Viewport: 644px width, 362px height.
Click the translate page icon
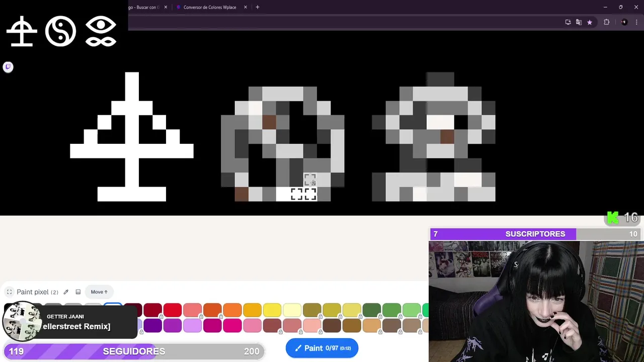tap(579, 22)
